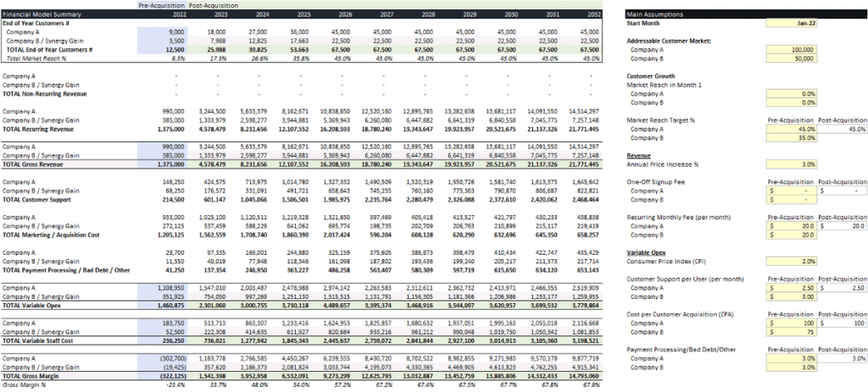Screen dimensions: 868x392
Task: Click Company A addressable market value 100,000
Action: [793, 50]
